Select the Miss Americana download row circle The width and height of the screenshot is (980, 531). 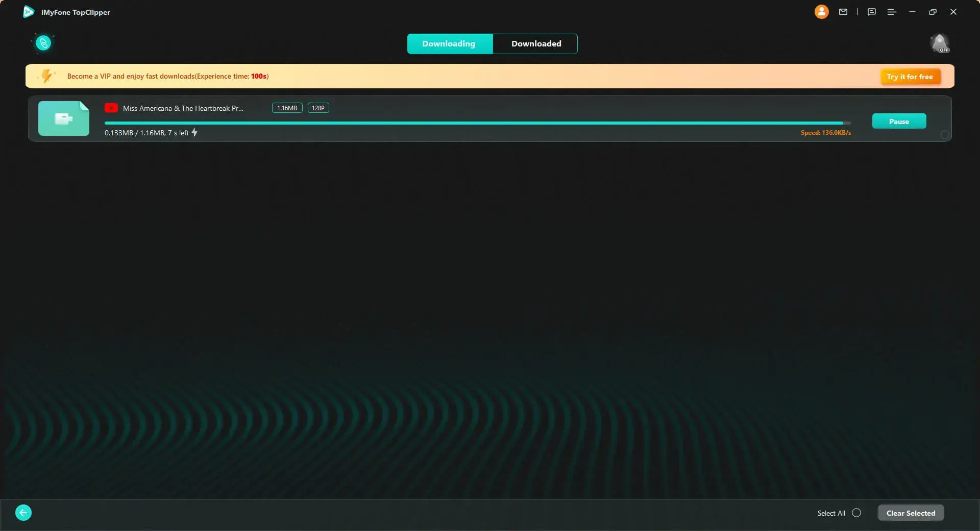point(945,135)
